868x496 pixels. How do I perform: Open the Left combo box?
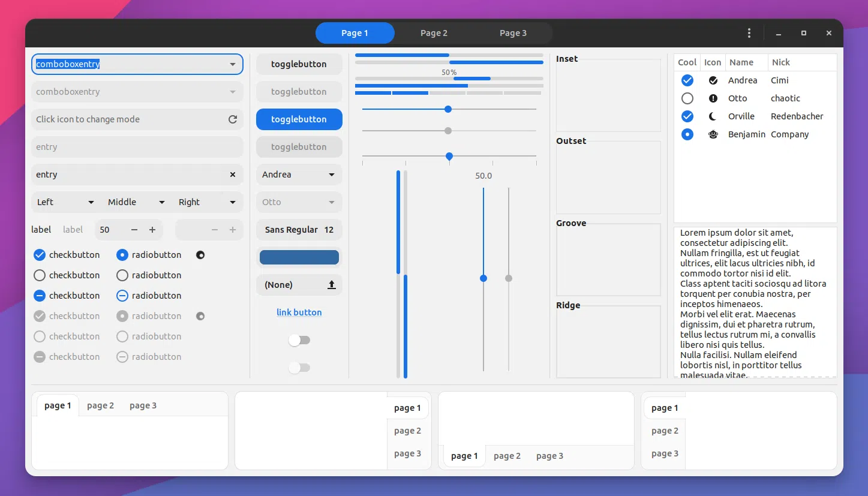pos(65,202)
